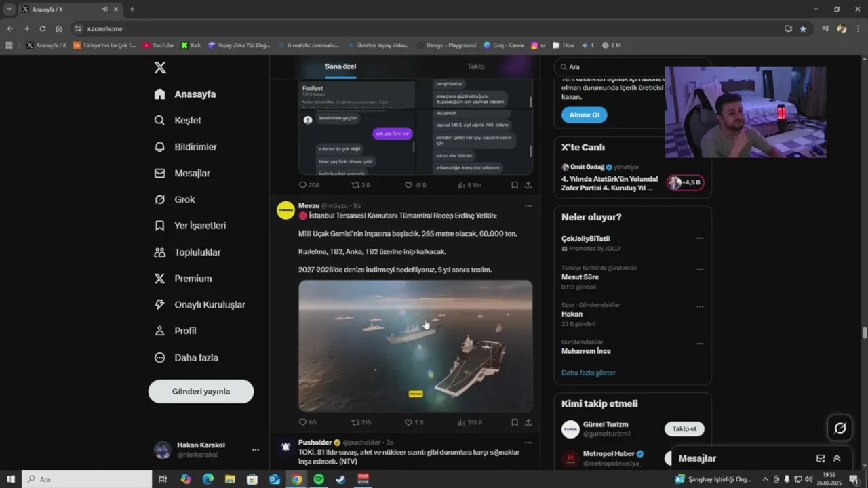The height and width of the screenshot is (488, 868).
Task: Open Topluluklar communities
Action: point(187,252)
